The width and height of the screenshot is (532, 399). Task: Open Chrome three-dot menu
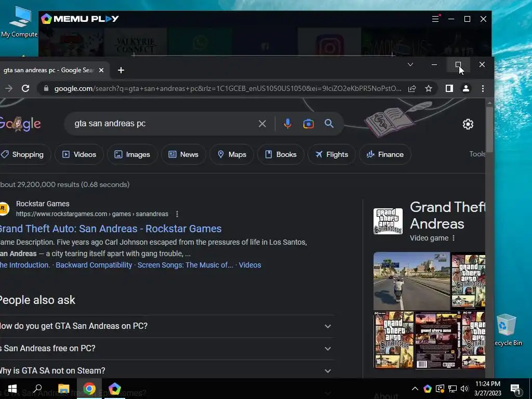pos(483,88)
